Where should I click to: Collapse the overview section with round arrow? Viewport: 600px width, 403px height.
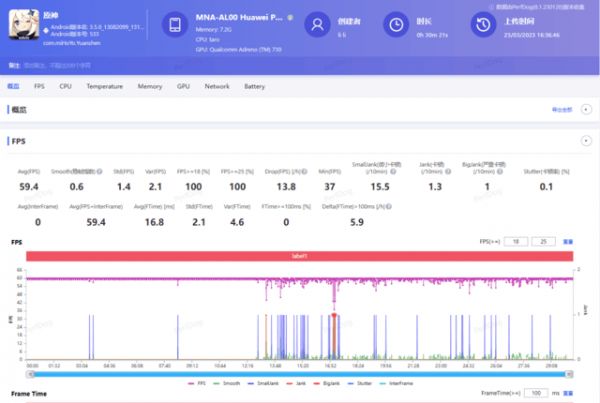(x=586, y=109)
